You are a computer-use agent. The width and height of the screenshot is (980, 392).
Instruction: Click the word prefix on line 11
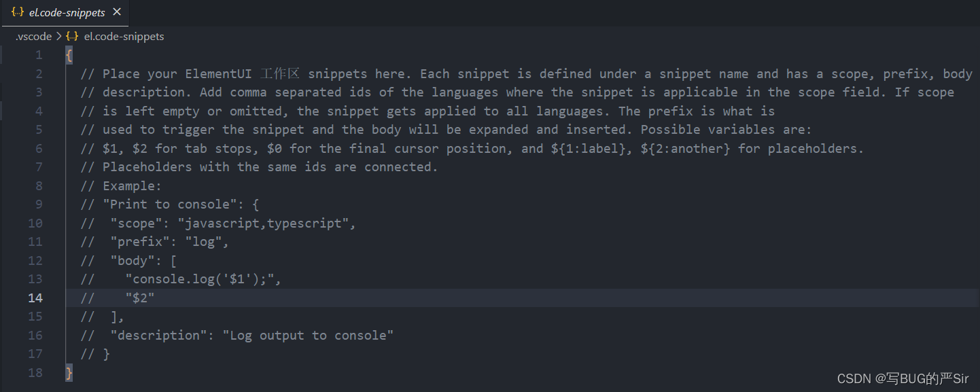click(137, 241)
